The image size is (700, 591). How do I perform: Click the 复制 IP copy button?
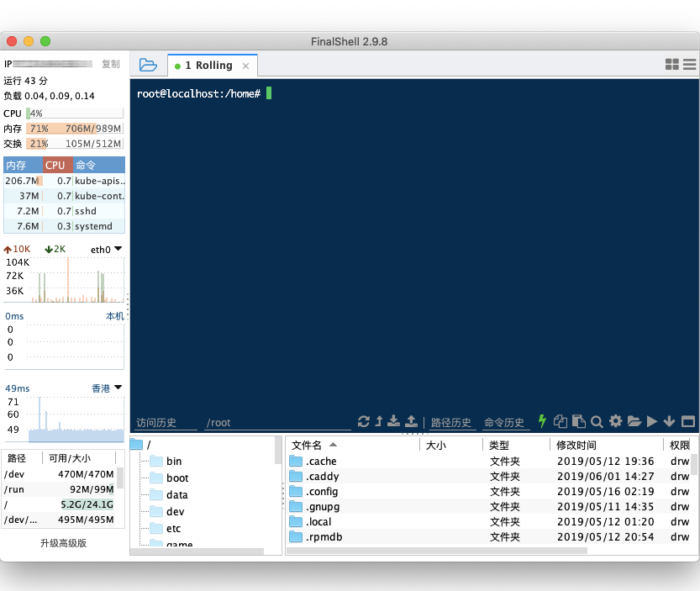111,64
